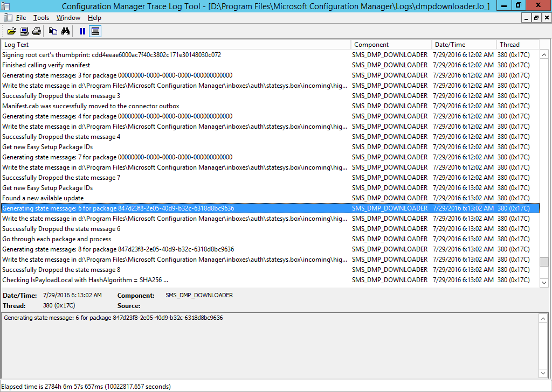Pause log monitoring with the Pause icon
This screenshot has height=392, width=552.
click(x=82, y=31)
